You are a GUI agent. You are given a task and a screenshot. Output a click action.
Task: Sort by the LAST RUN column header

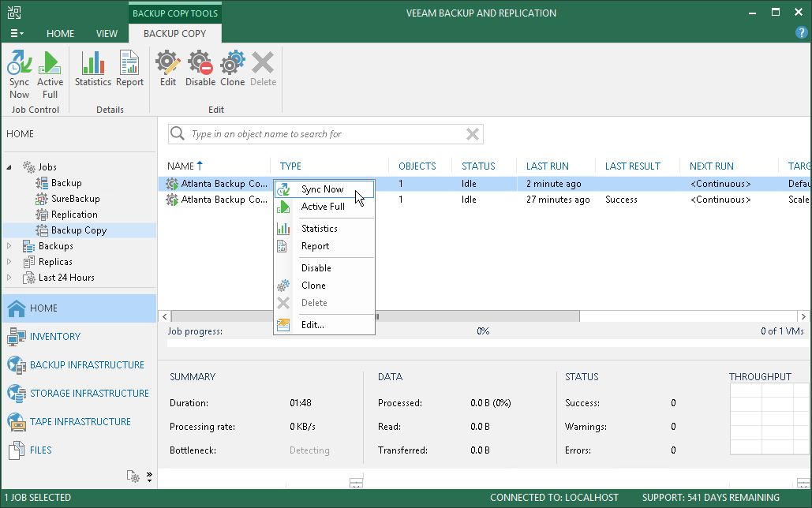(548, 166)
